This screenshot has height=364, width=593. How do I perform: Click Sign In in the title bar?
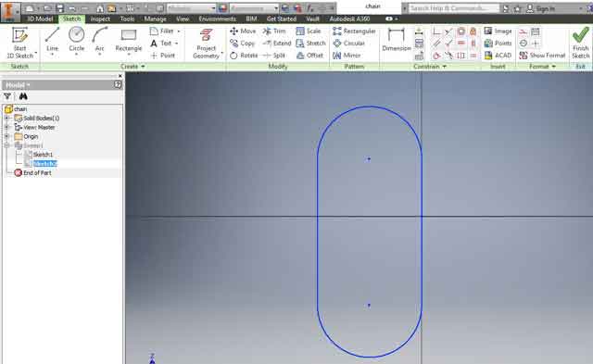point(541,8)
